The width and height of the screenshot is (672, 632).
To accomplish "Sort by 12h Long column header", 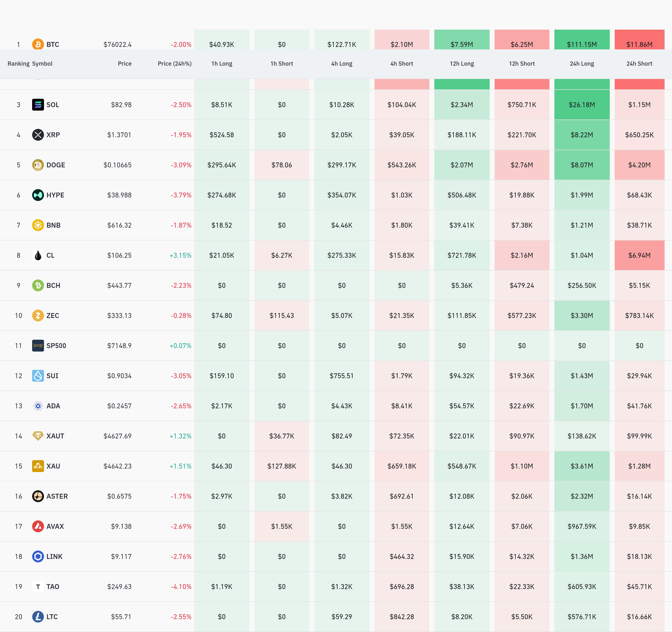I will [x=462, y=63].
